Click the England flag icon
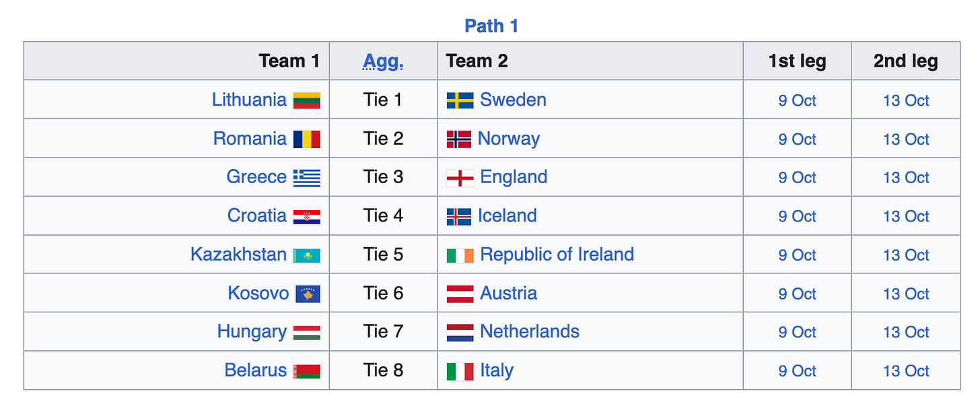 click(x=460, y=178)
